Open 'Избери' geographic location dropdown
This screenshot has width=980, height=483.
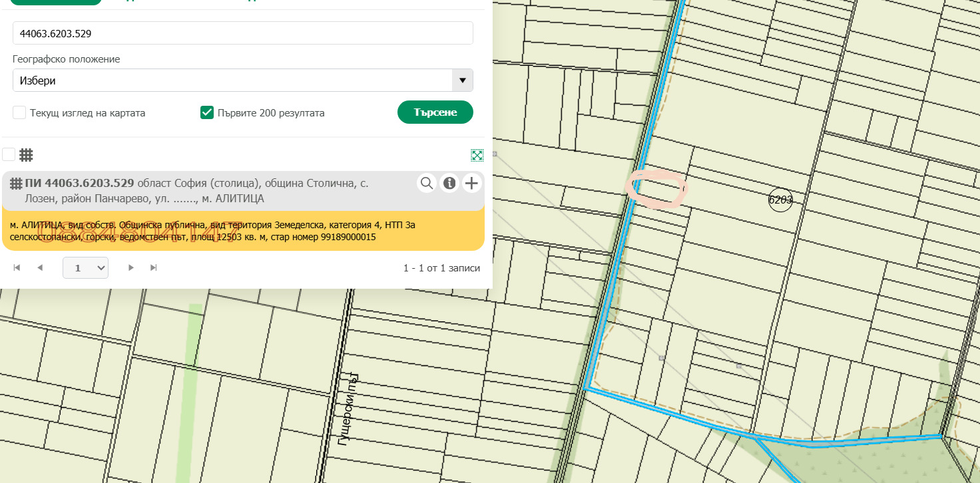(233, 80)
